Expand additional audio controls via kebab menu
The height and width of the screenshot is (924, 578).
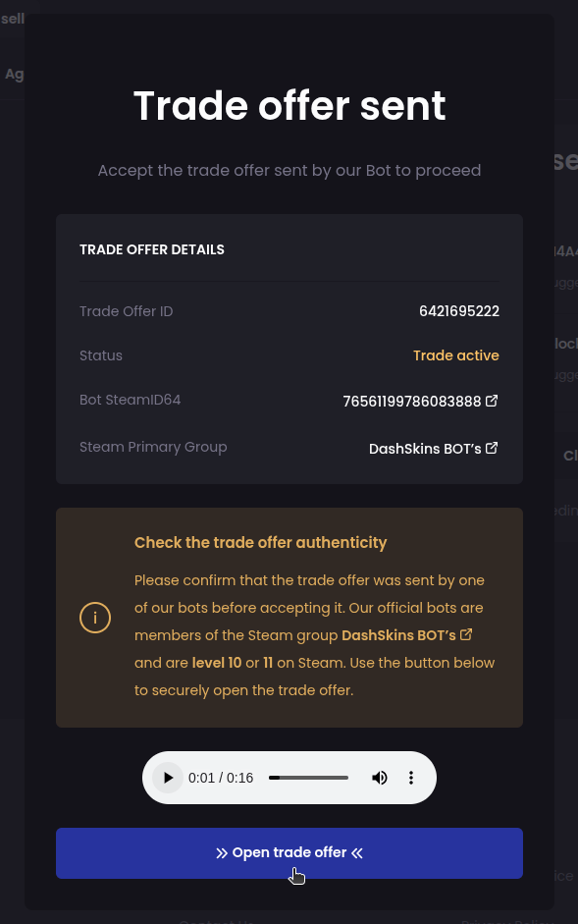(411, 777)
